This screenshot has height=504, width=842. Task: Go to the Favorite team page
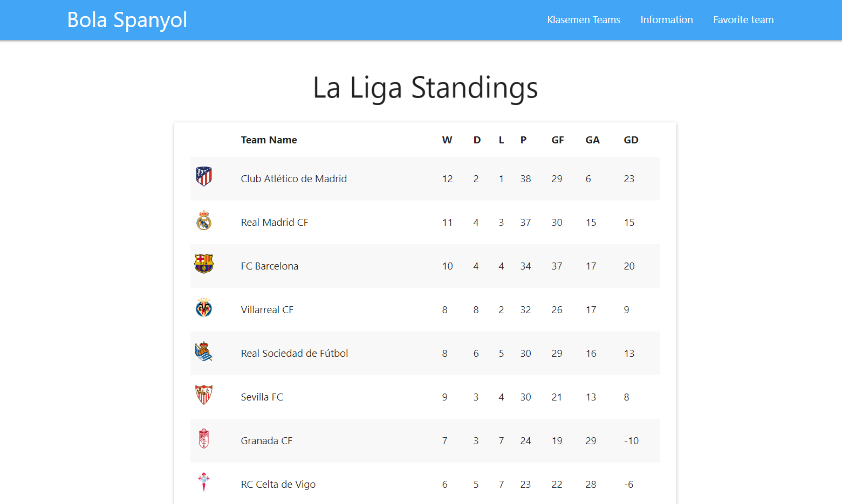click(x=743, y=20)
